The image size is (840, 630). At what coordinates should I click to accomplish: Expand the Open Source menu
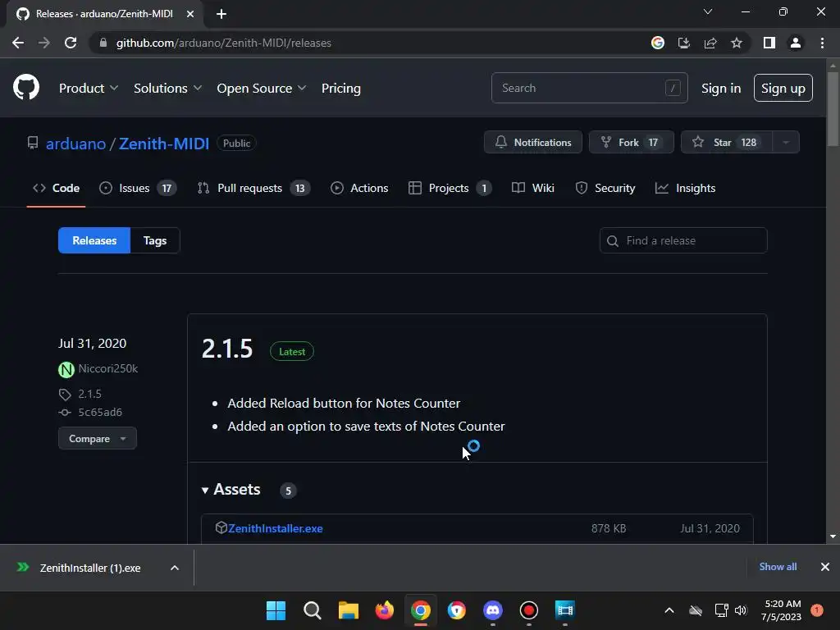[262, 89]
